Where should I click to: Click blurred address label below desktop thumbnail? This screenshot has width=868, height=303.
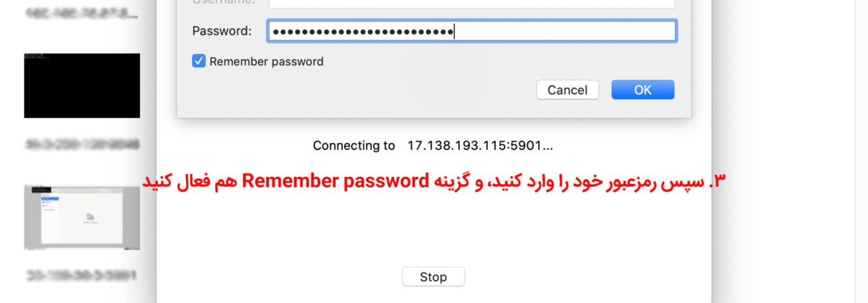click(81, 275)
